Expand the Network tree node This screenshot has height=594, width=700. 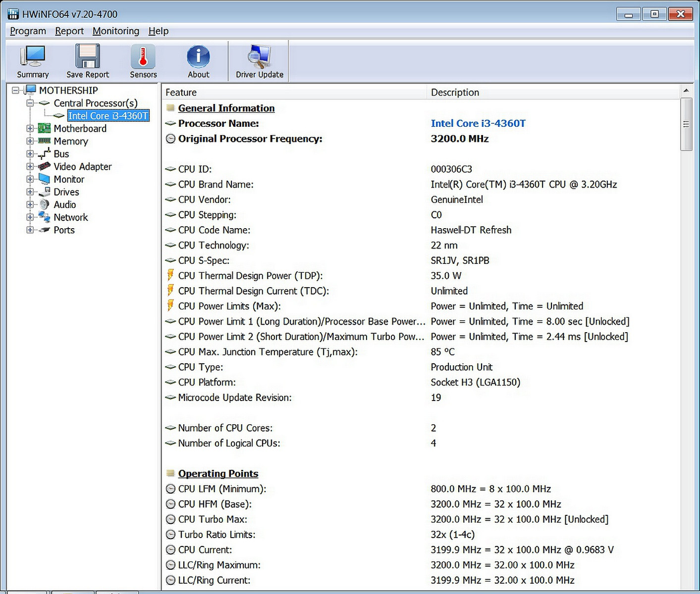click(x=30, y=217)
